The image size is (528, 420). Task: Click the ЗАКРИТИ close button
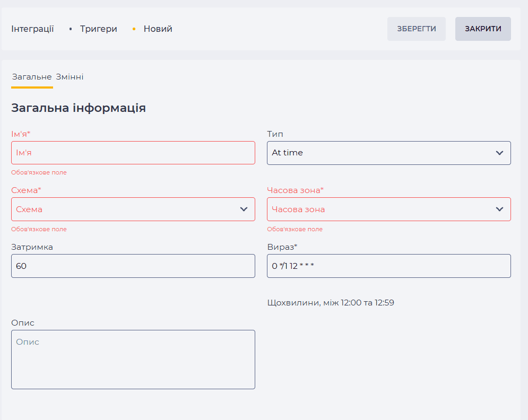[x=483, y=29]
